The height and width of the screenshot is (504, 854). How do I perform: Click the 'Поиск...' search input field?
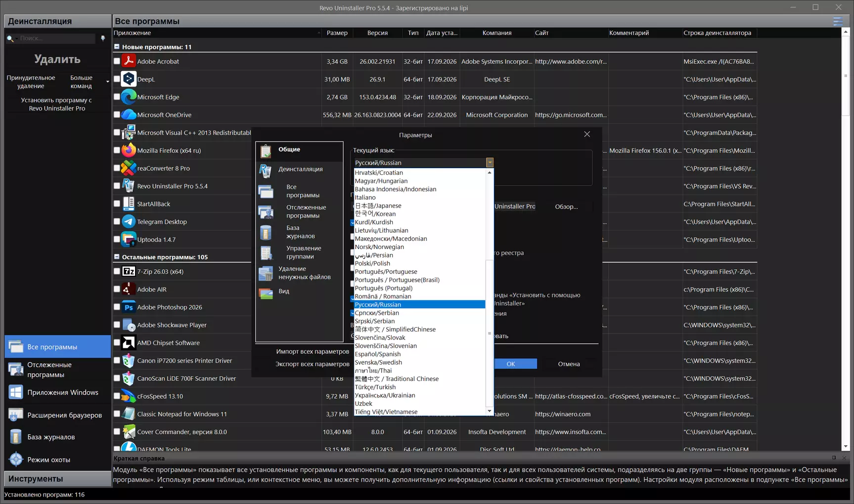(x=57, y=39)
